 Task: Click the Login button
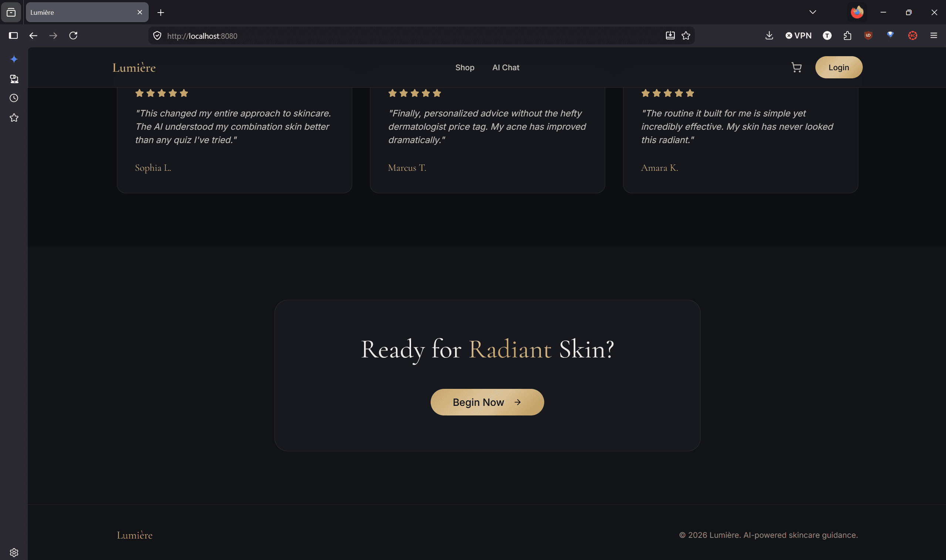coord(839,68)
